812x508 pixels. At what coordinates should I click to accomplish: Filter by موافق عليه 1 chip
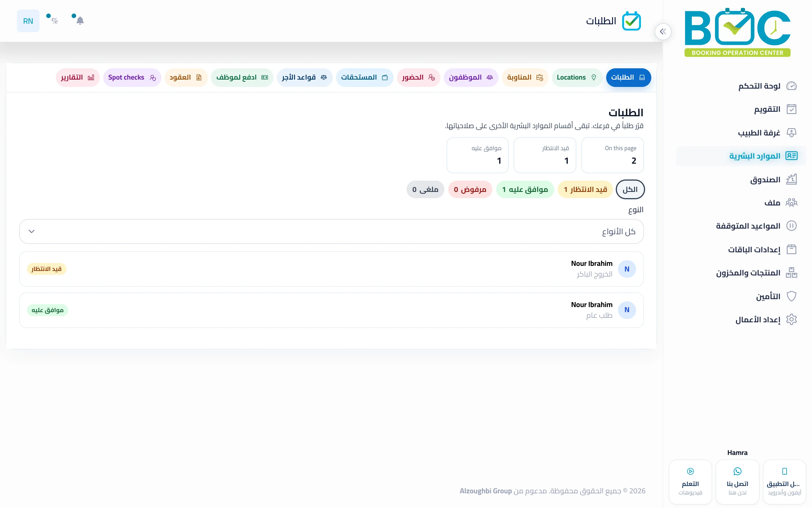point(525,189)
